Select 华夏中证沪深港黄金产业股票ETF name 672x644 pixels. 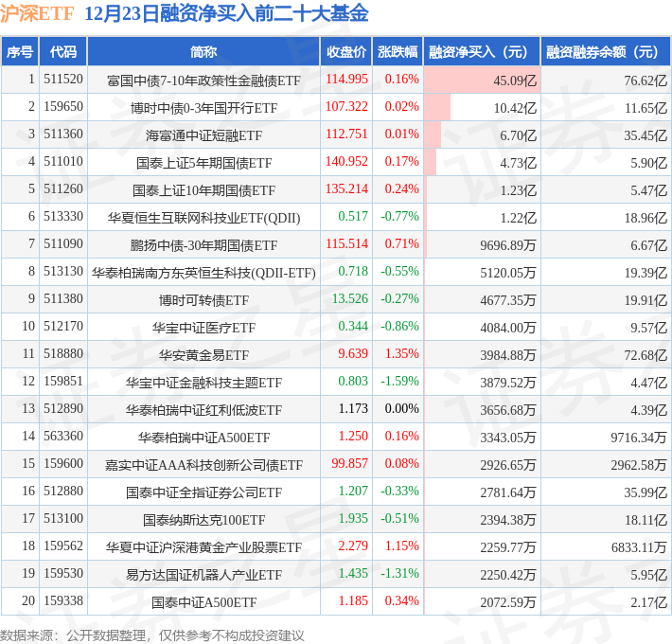203,547
